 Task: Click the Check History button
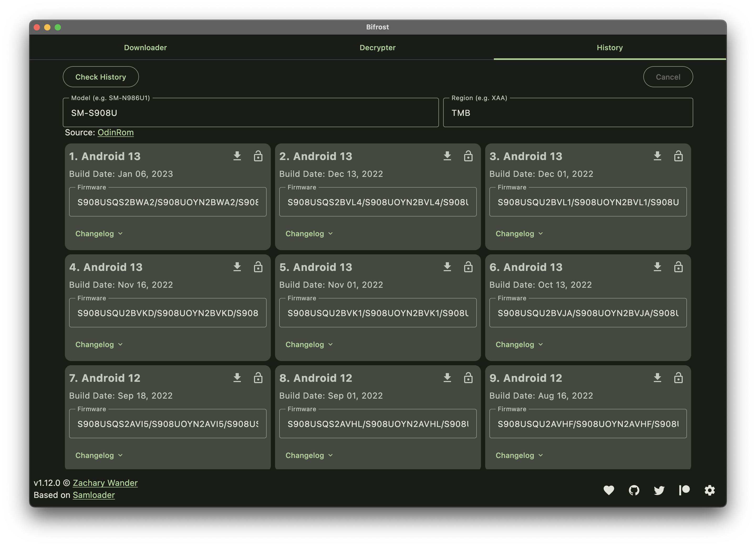(101, 77)
